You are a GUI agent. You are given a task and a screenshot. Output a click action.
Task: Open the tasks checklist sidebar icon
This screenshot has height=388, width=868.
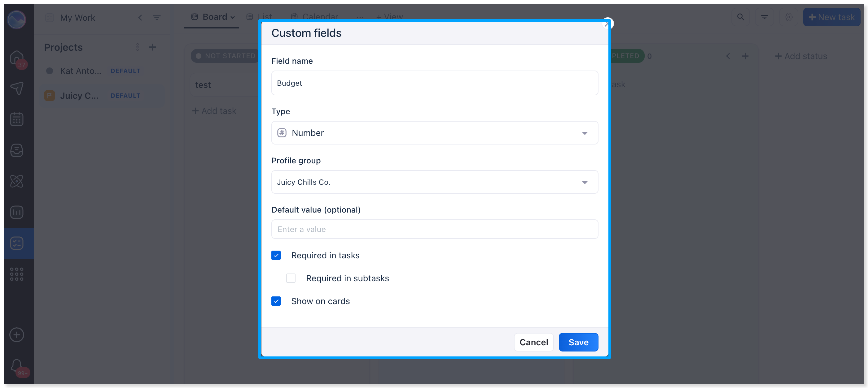point(16,243)
